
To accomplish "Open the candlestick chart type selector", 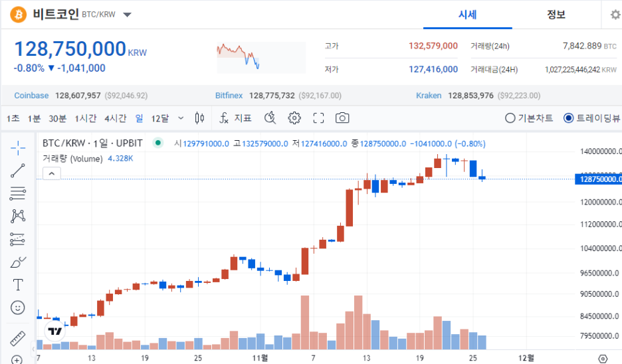I will point(199,118).
